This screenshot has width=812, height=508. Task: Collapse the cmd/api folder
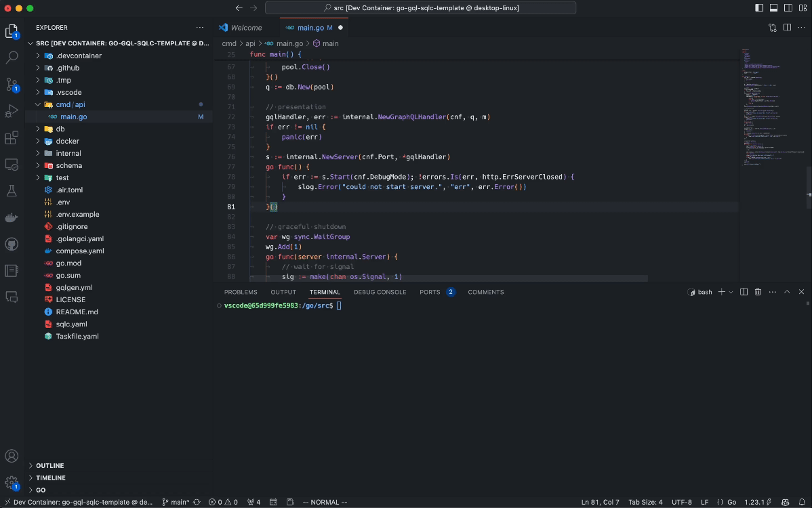pyautogui.click(x=38, y=104)
